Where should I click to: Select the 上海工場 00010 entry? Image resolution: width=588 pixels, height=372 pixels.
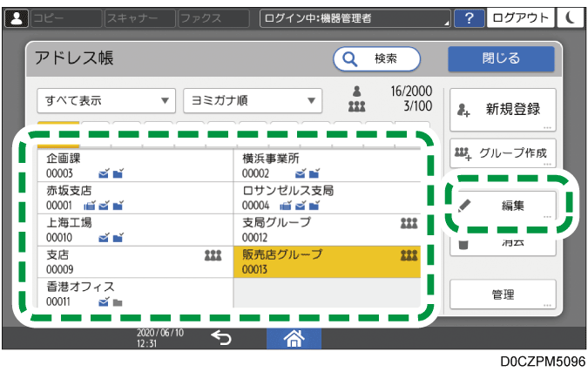(135, 230)
